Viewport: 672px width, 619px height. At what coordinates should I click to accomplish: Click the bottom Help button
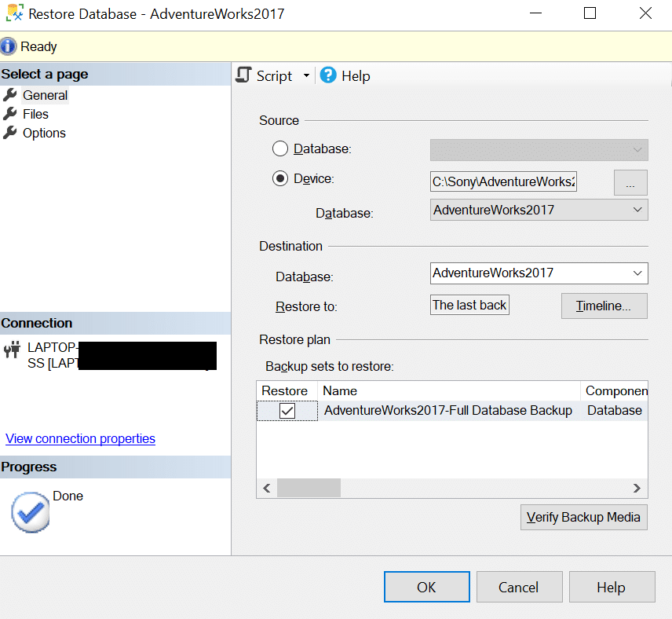[612, 587]
